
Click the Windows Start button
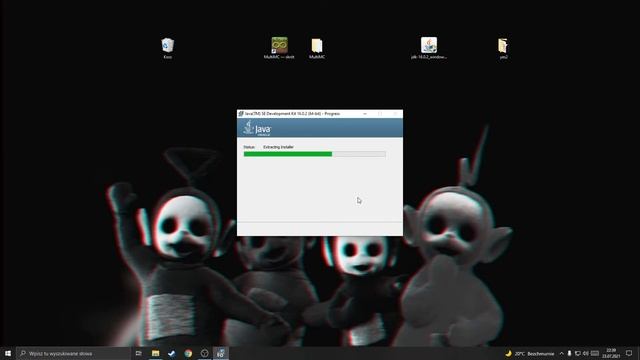[x=8, y=353]
